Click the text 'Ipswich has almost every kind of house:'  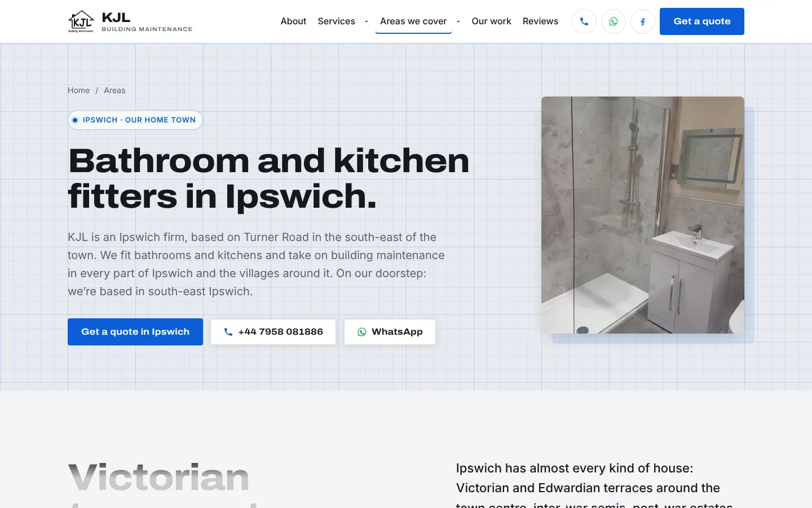pos(575,468)
